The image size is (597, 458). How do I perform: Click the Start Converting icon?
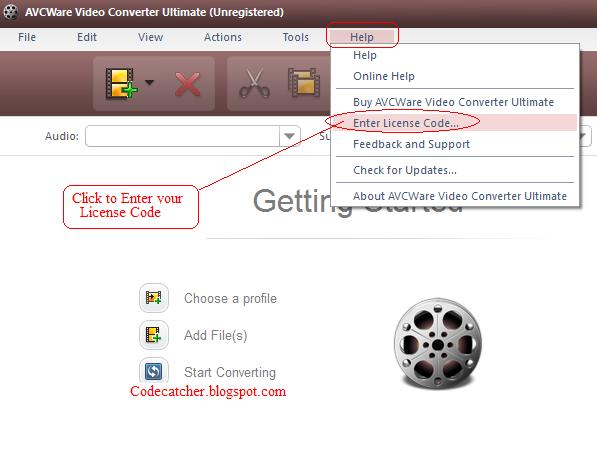pyautogui.click(x=154, y=370)
